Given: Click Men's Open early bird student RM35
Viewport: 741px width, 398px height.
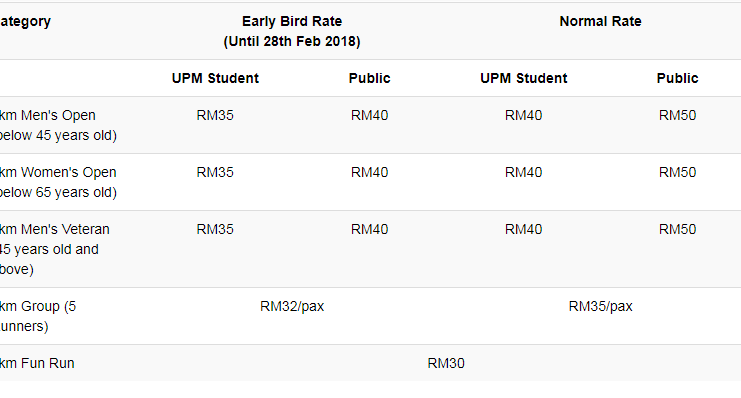Looking at the screenshot, I should 215,115.
